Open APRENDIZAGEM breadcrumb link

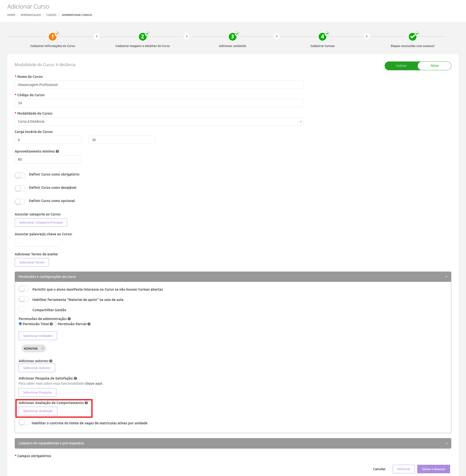tap(31, 15)
